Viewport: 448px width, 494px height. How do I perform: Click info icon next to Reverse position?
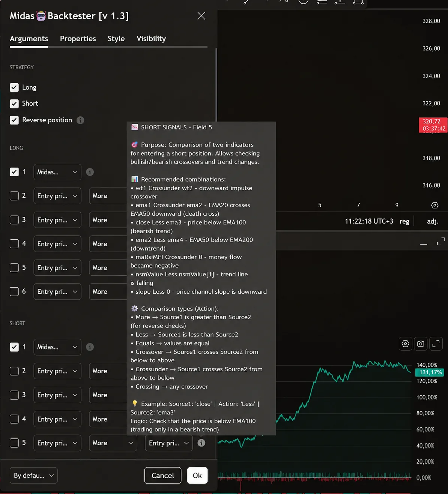[80, 120]
